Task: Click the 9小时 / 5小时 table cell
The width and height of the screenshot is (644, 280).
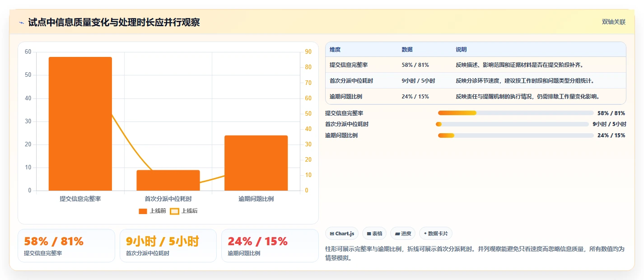Action: [x=418, y=81]
